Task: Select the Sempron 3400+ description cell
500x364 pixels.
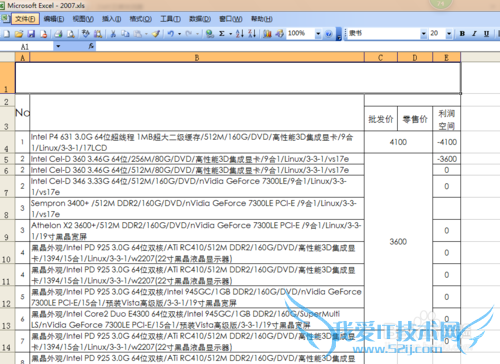Action: click(197, 208)
